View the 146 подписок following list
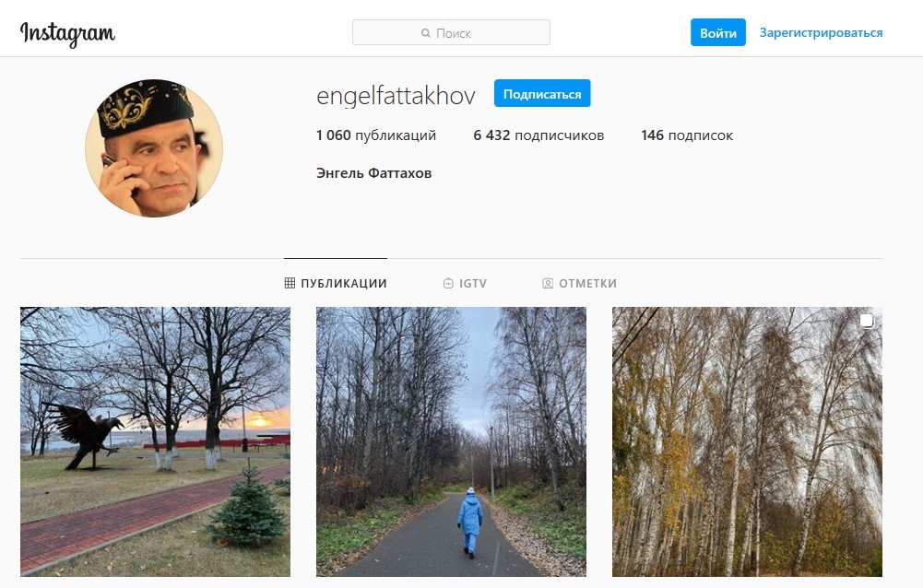The height and width of the screenshot is (588, 923). point(687,135)
